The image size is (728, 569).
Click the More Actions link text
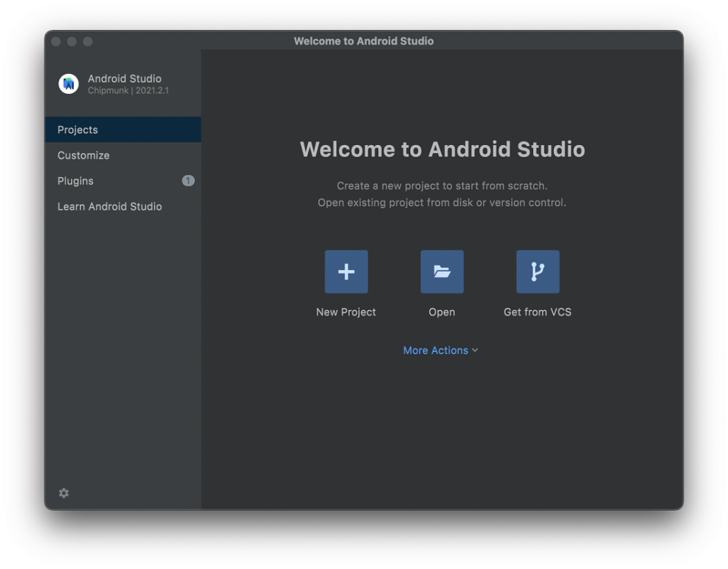(435, 350)
